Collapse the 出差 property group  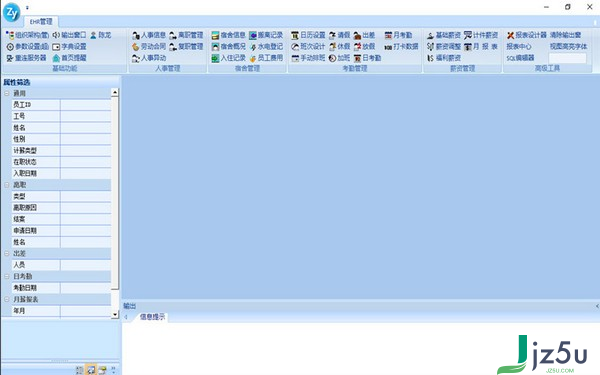pos(7,253)
